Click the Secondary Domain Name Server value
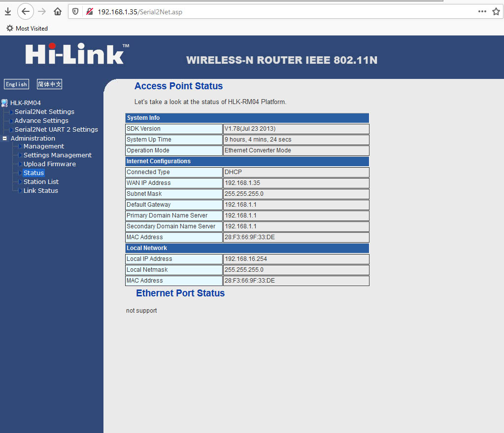The image size is (504, 433). click(x=296, y=226)
